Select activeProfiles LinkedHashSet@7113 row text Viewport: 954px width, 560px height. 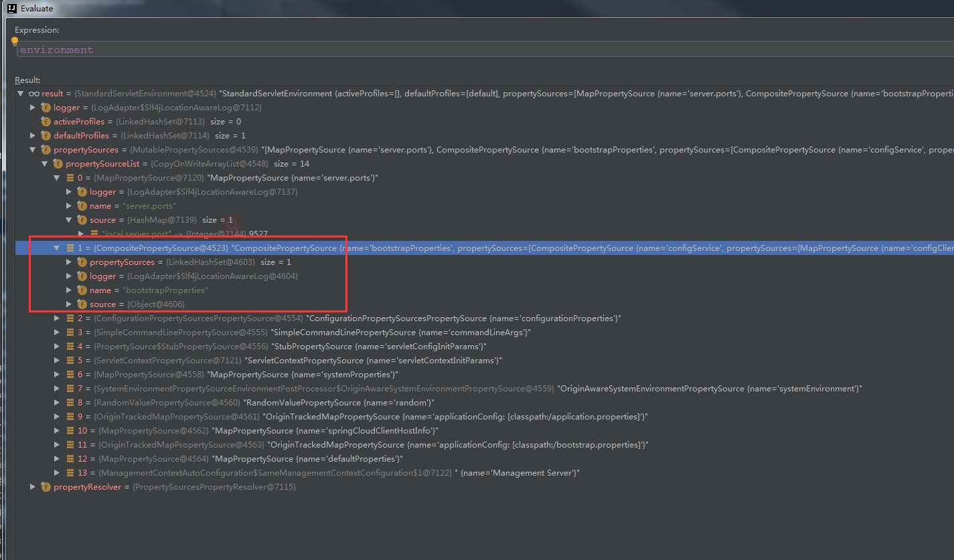147,122
